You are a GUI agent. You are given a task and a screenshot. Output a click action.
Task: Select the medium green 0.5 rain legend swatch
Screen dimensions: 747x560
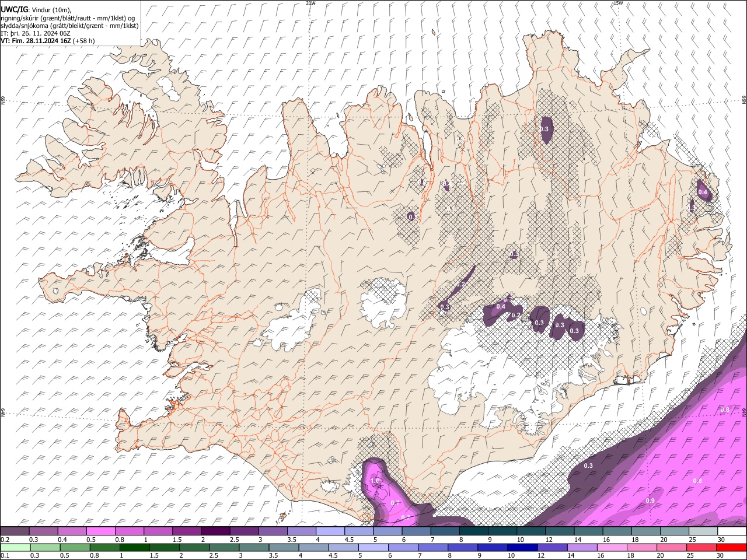75,548
